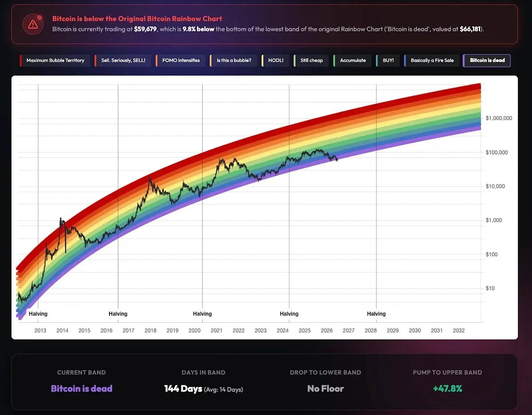Click the $10 axis label
This screenshot has height=415, width=532.
click(x=491, y=288)
